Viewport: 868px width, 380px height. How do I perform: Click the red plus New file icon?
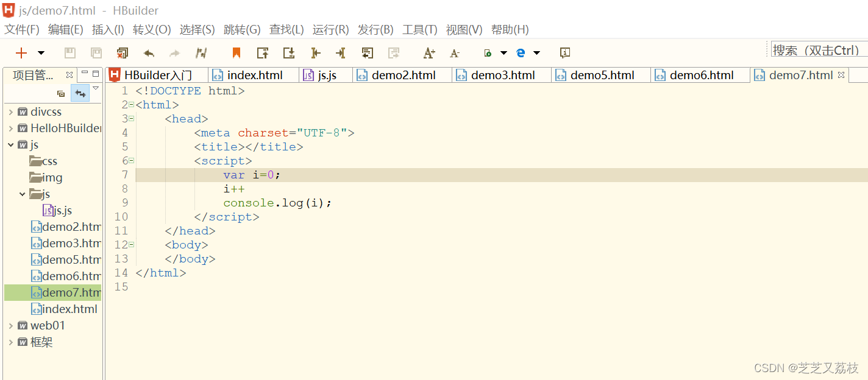point(21,53)
